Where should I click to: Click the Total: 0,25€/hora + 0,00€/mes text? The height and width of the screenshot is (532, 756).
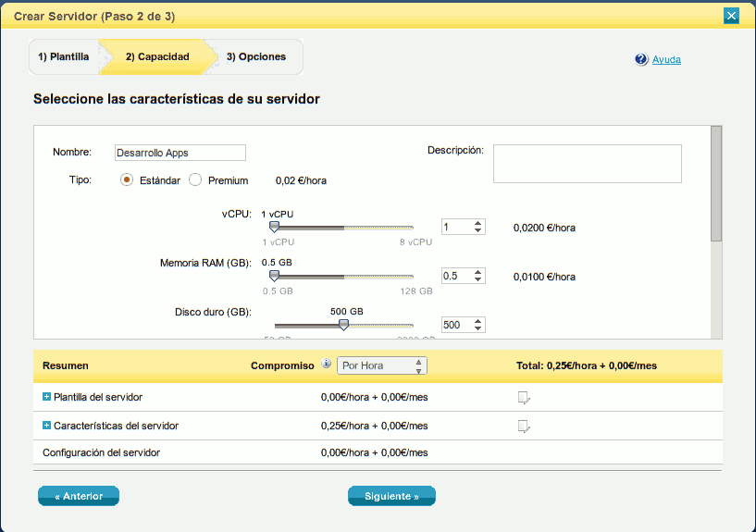(587, 365)
